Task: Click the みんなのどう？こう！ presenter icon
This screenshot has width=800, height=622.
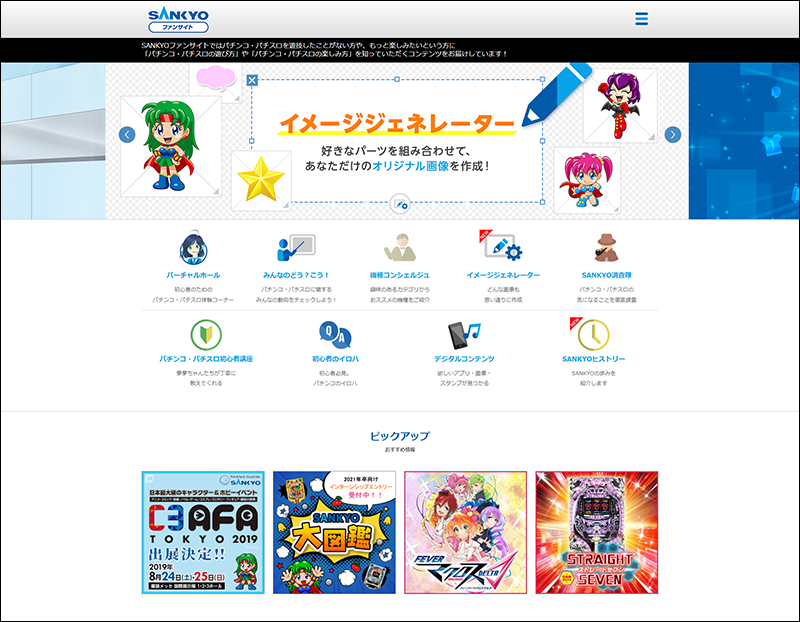Action: pos(296,248)
